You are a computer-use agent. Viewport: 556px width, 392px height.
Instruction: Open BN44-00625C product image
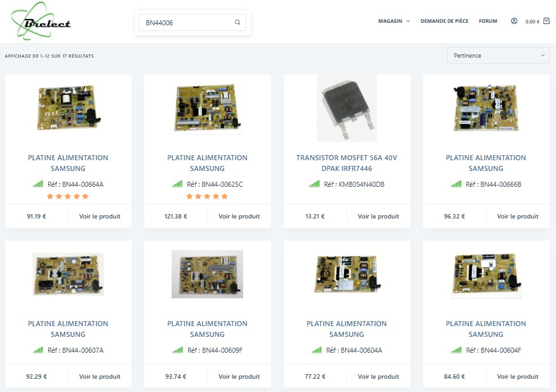(x=207, y=108)
